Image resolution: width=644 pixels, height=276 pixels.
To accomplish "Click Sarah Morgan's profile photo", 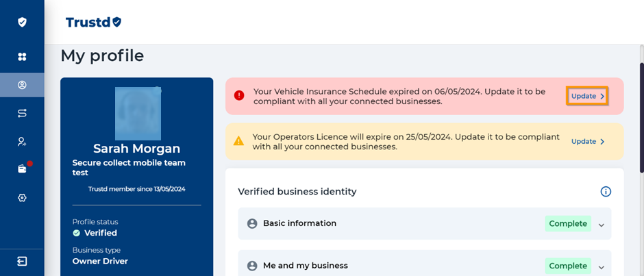I will 137,113.
